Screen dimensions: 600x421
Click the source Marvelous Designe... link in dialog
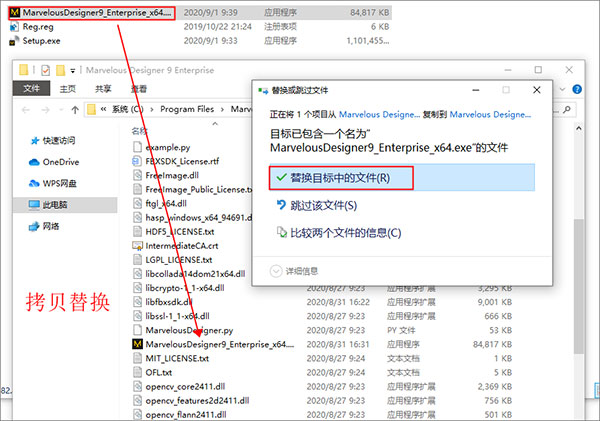tap(380, 114)
